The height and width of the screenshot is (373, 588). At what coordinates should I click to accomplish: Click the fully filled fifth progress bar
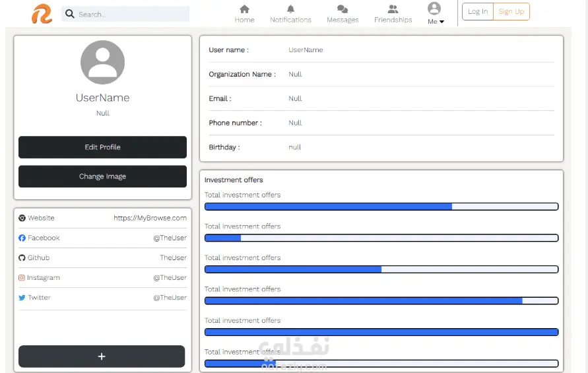(381, 332)
